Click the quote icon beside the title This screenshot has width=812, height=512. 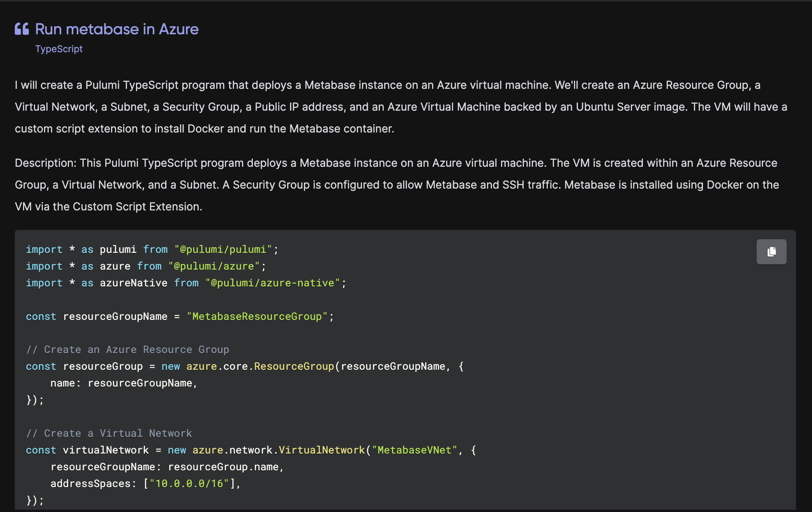pyautogui.click(x=22, y=29)
